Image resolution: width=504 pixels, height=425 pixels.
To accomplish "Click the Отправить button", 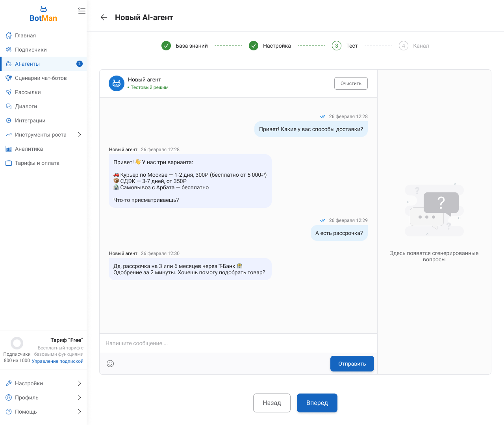I will pos(352,364).
